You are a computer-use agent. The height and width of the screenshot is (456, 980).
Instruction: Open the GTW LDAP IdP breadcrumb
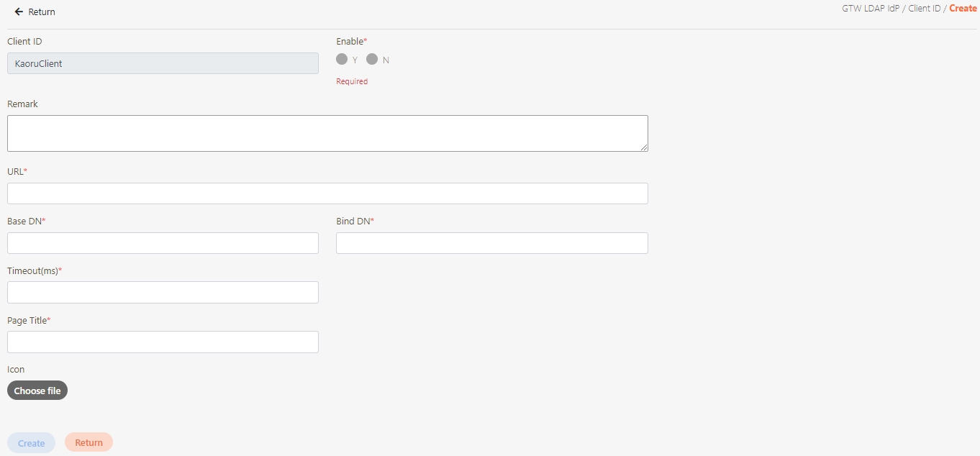[871, 9]
